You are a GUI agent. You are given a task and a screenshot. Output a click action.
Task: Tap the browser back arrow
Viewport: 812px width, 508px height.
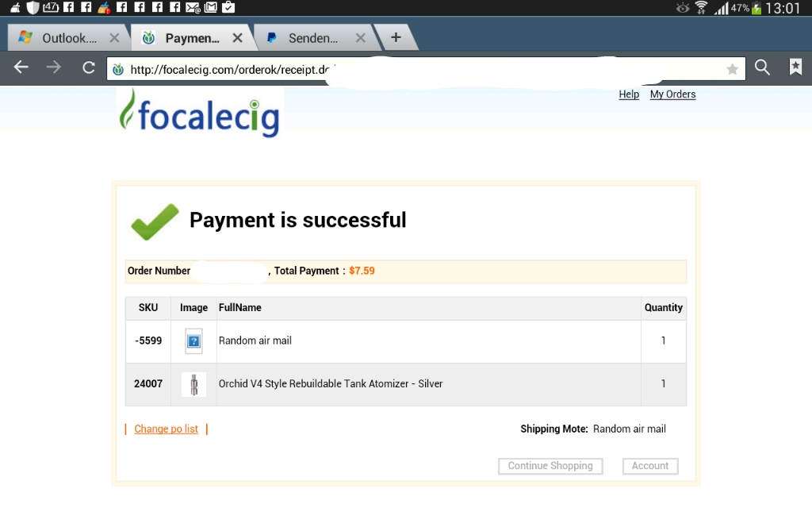click(x=21, y=67)
